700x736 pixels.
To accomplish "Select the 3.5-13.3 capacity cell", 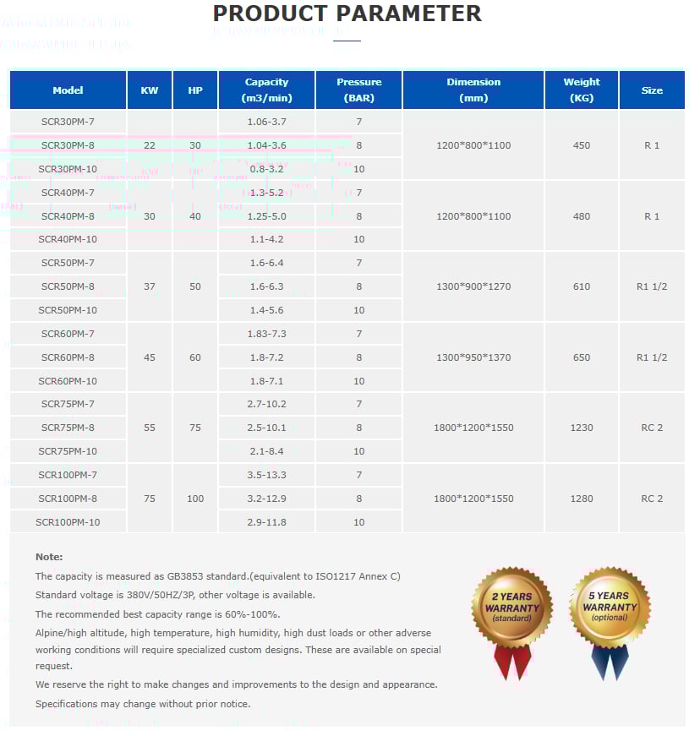I will coord(266,475).
